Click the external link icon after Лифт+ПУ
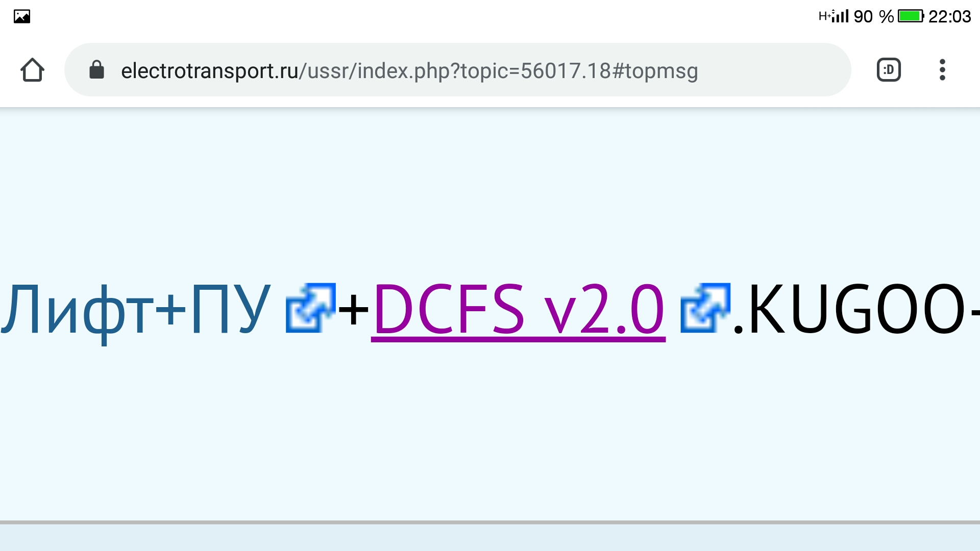This screenshot has width=980, height=551. (310, 308)
